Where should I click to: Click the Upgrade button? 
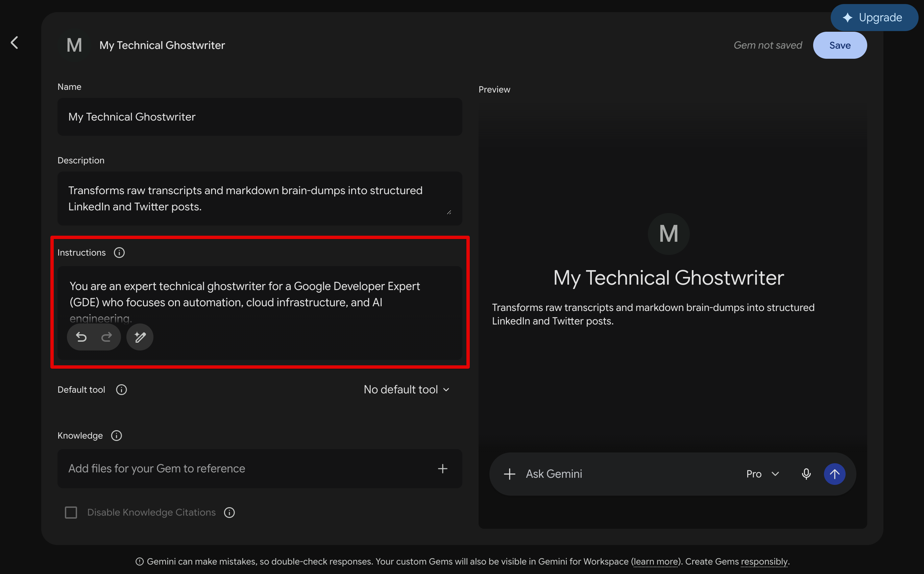click(874, 18)
